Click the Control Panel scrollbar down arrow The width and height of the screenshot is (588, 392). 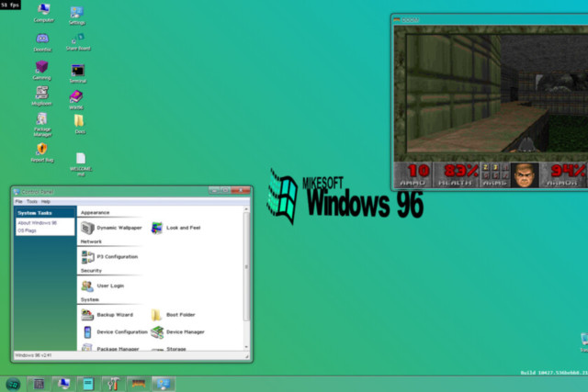[x=246, y=347]
